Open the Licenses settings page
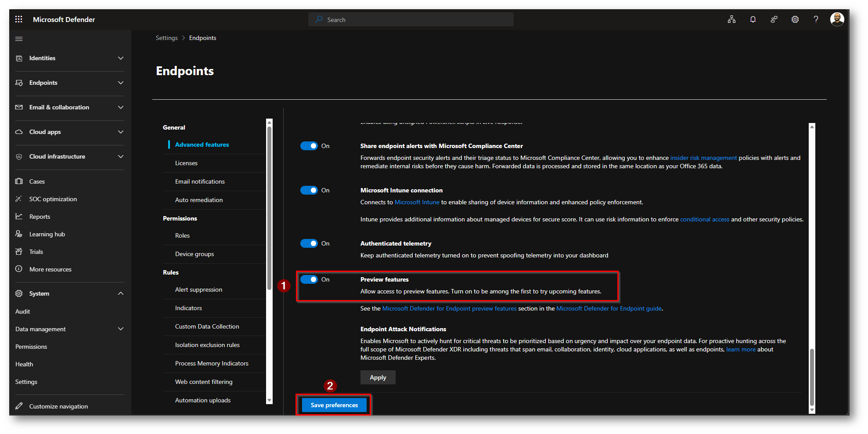The width and height of the screenshot is (868, 434). pyautogui.click(x=186, y=163)
